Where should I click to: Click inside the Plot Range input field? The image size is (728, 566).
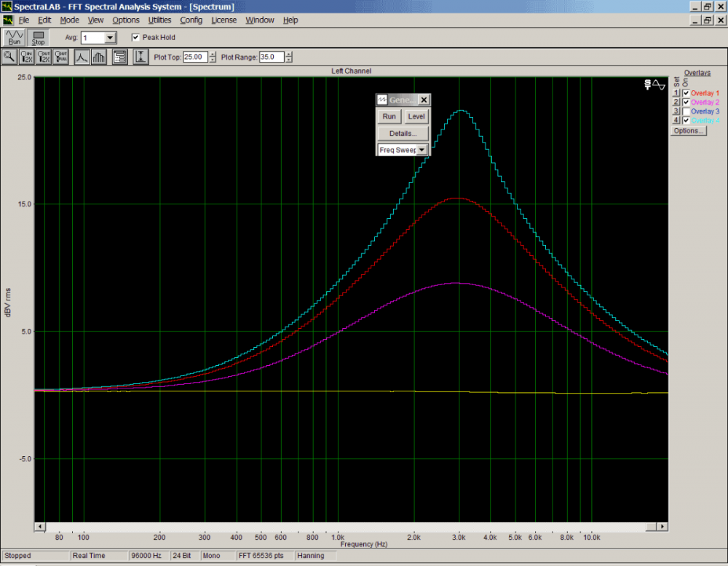tap(271, 57)
